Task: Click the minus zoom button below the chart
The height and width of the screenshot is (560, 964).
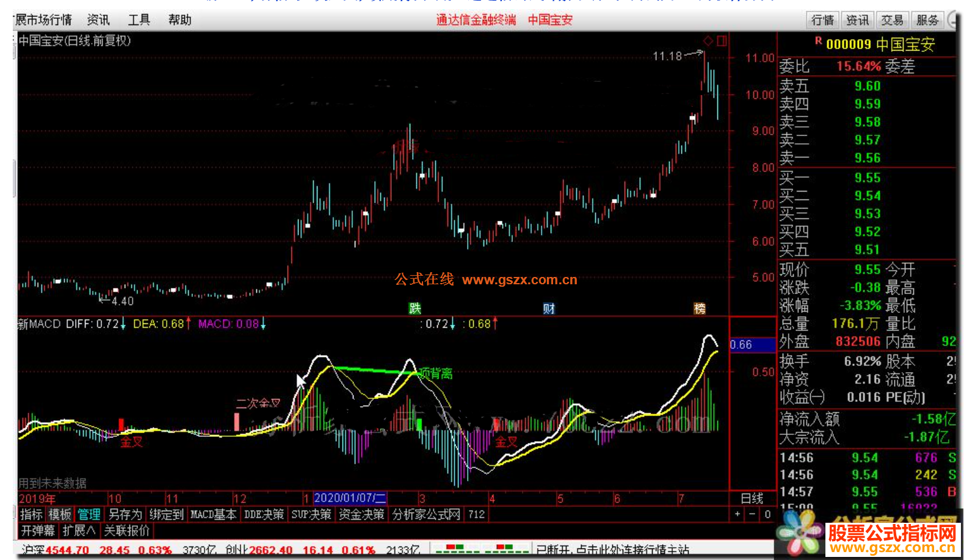Action: tap(752, 514)
